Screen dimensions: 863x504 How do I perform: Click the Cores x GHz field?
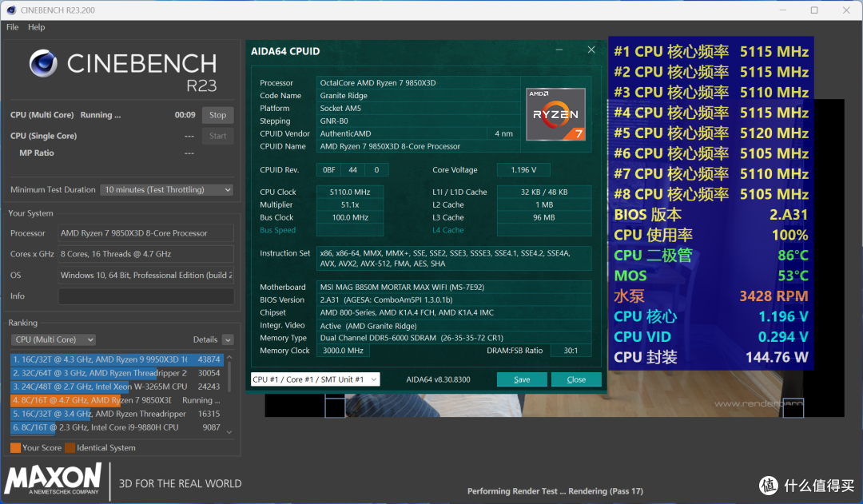(x=146, y=254)
